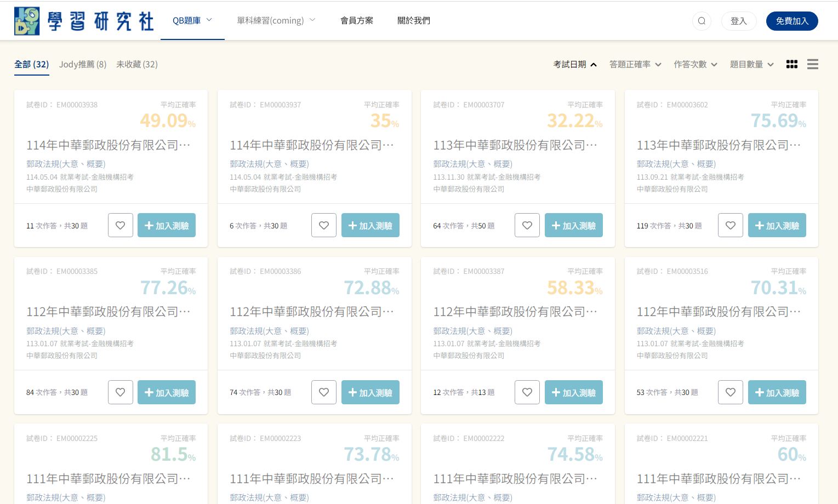Heart the 58.33% exam card EM00003387

pyautogui.click(x=527, y=392)
